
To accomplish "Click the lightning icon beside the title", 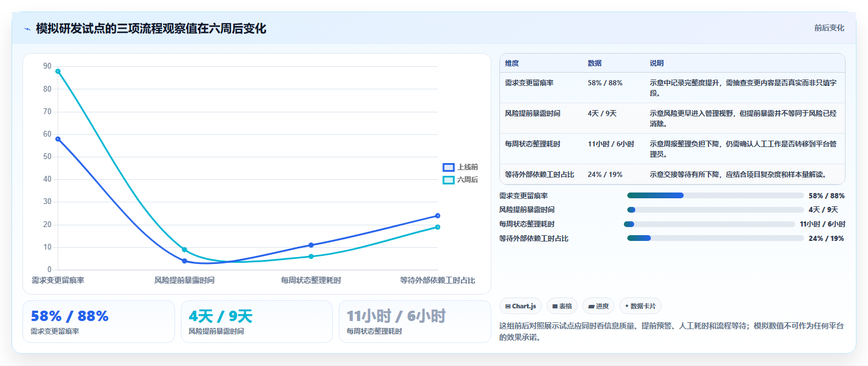I will [x=27, y=28].
